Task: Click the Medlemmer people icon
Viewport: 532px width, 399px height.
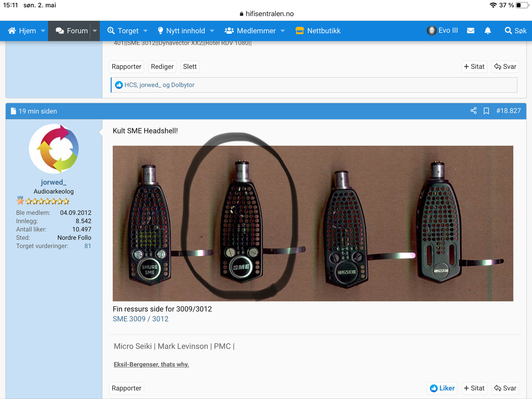Action: pyautogui.click(x=229, y=31)
